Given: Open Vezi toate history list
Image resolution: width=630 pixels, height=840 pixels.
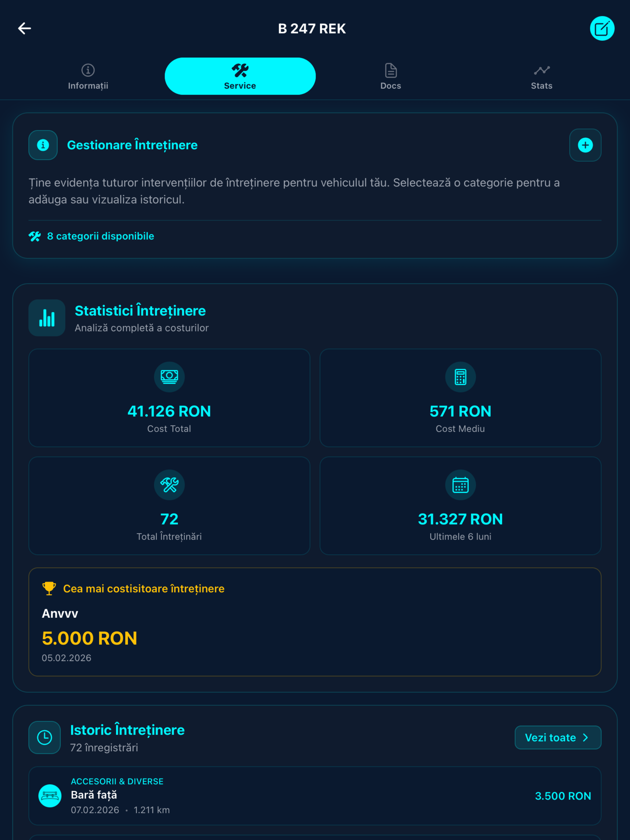Looking at the screenshot, I should (x=558, y=737).
